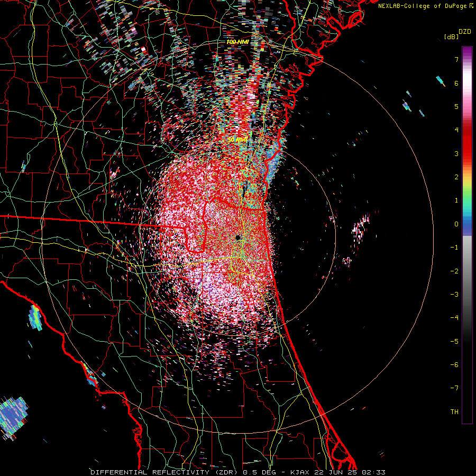Image resolution: width=476 pixels, height=476 pixels.
Task: Click the scale value 1
Action: pos(456,200)
